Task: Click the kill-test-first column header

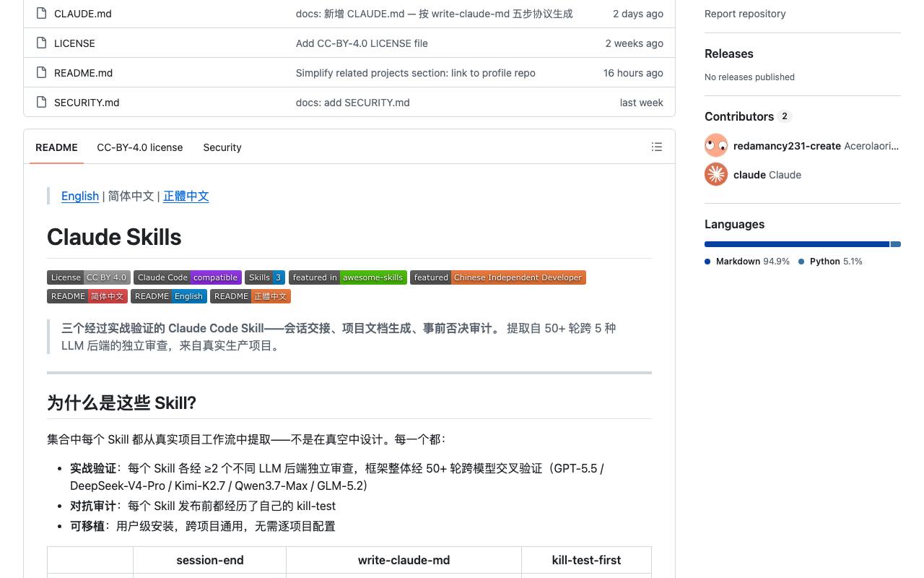Action: click(586, 560)
